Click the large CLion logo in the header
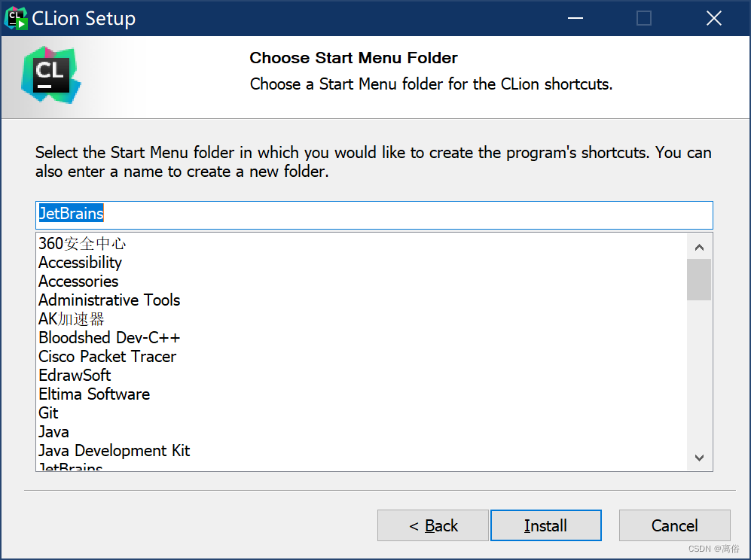Screen dimensions: 751x560 (50, 75)
